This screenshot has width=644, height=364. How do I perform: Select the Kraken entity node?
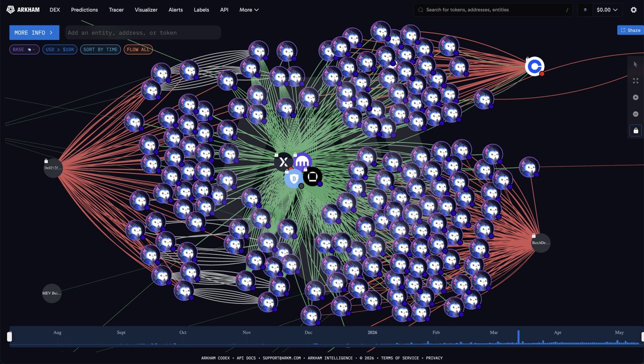pos(303,161)
